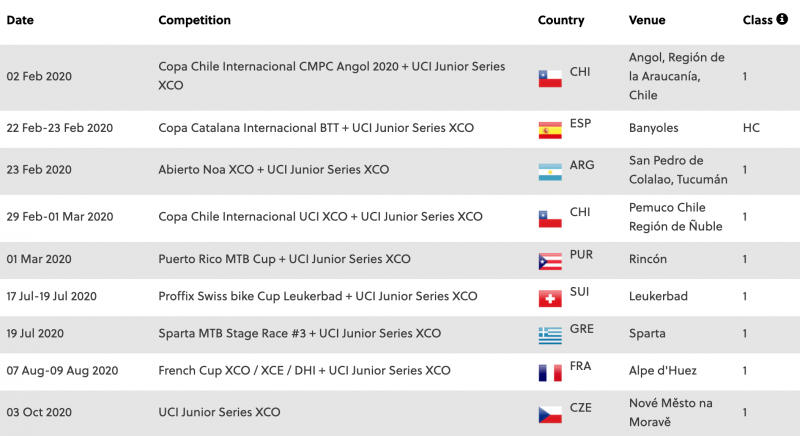Click the Venue column header
The height and width of the screenshot is (436, 800).
[x=646, y=20]
